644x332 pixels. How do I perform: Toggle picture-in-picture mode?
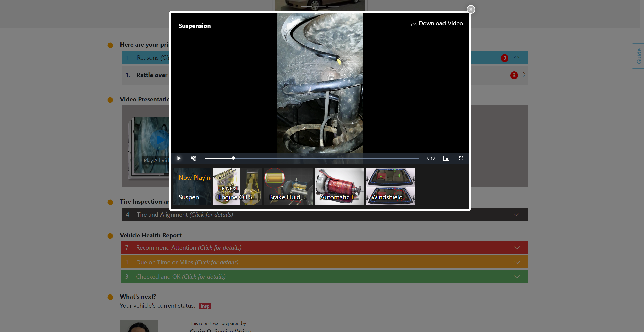pyautogui.click(x=446, y=158)
